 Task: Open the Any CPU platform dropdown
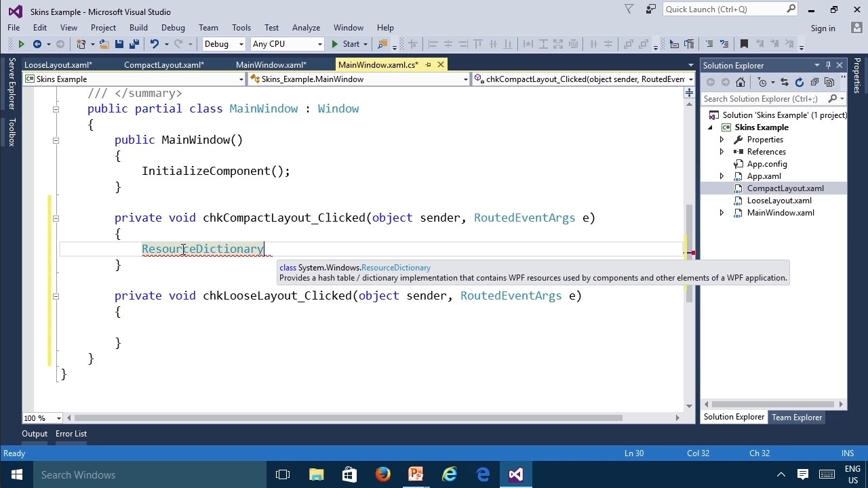click(x=288, y=44)
